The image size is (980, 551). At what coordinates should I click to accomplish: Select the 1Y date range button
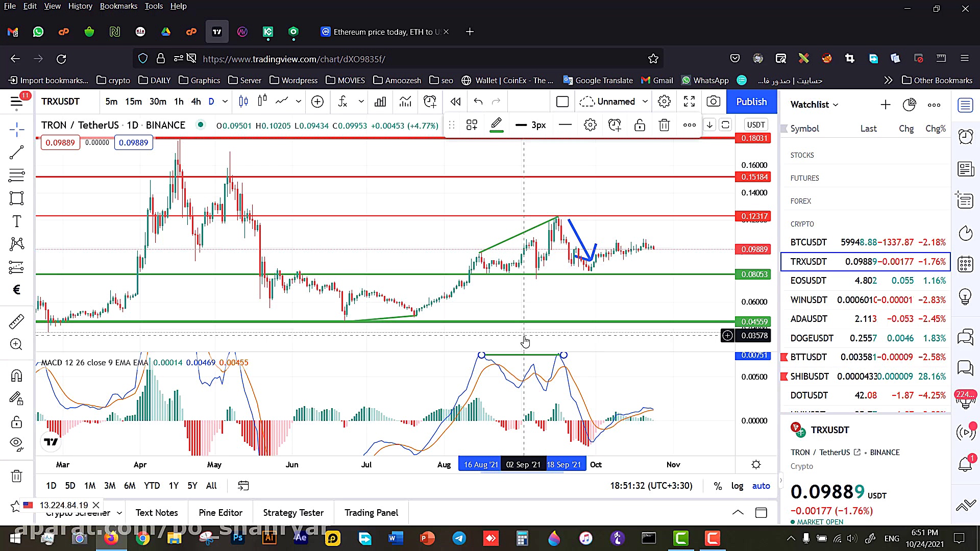click(174, 486)
